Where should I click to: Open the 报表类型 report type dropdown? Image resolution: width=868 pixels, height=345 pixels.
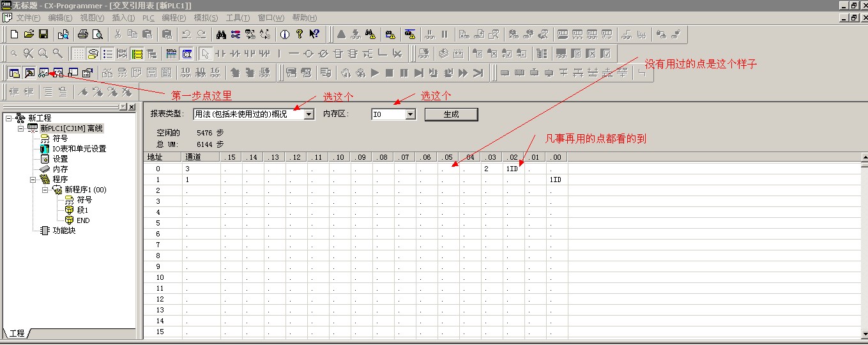[x=309, y=114]
